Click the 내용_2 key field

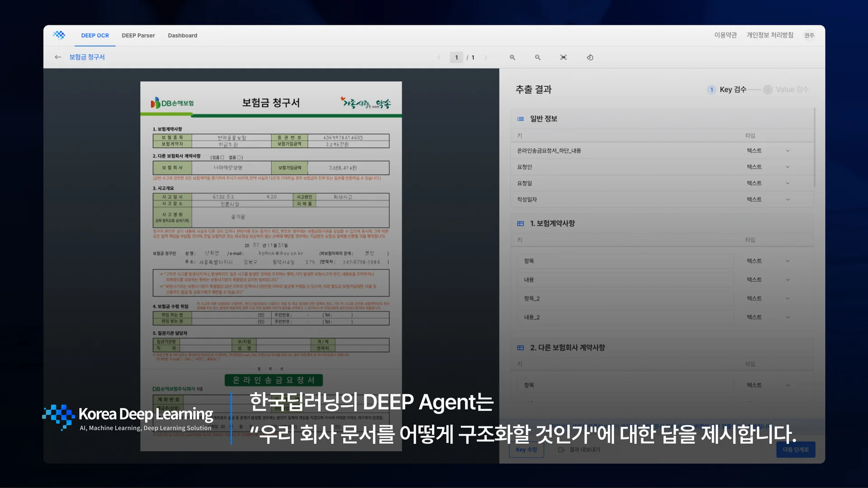coord(626,318)
